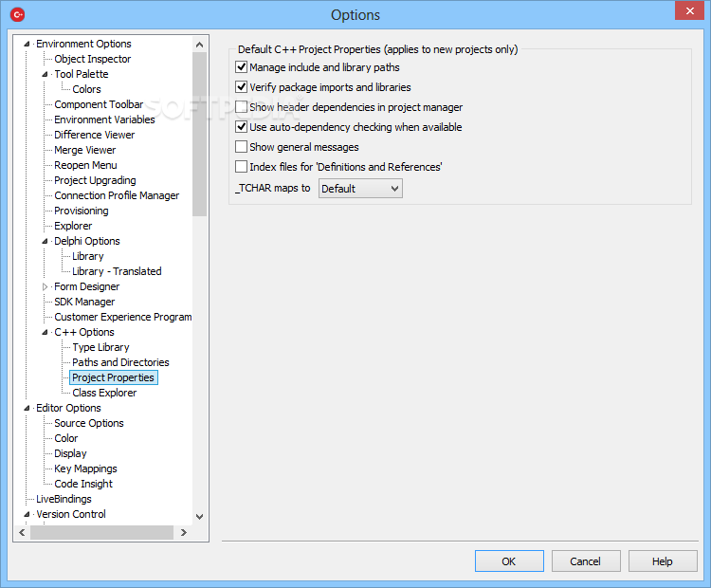The width and height of the screenshot is (711, 588).
Task: Open Component Toolbar options
Action: (99, 104)
